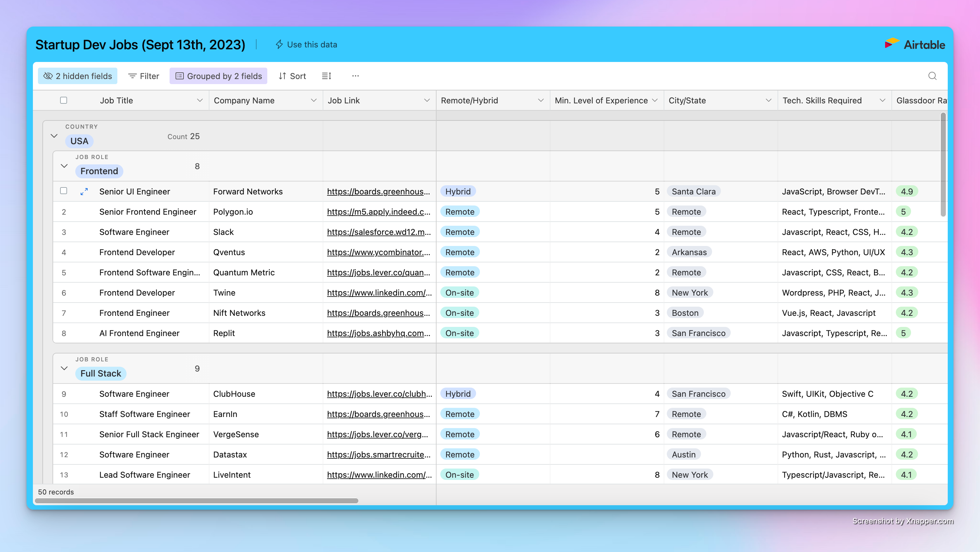Open Forward Networks greenhouse job link
The width and height of the screenshot is (980, 552).
point(379,192)
